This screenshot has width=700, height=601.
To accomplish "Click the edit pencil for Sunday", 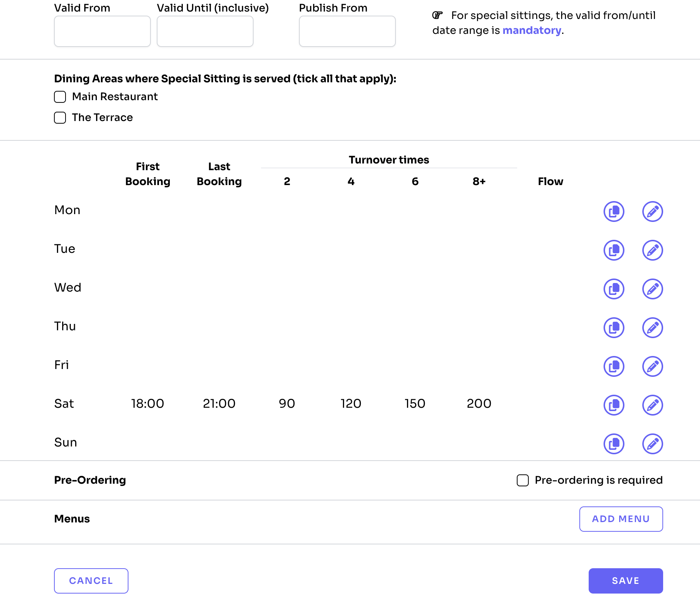I will click(652, 444).
